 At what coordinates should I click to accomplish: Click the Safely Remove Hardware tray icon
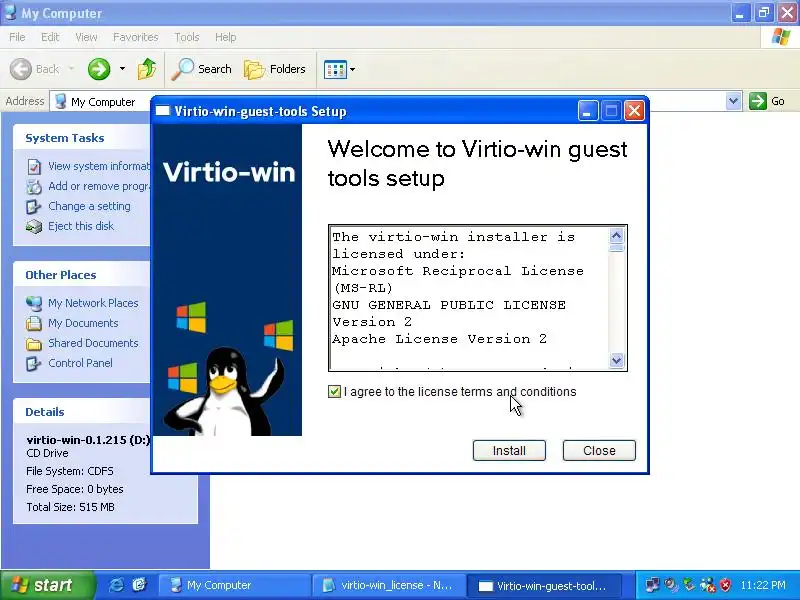(689, 585)
